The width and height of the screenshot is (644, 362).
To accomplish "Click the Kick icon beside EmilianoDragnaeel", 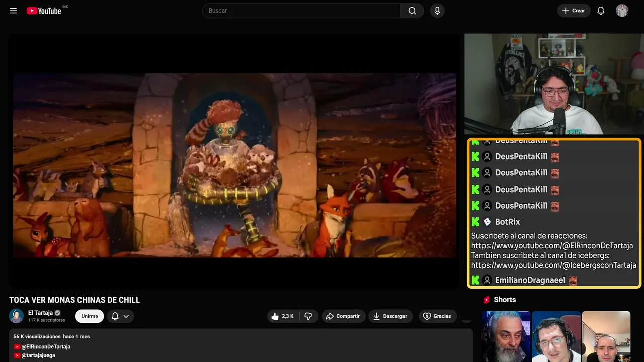I will 475,280.
